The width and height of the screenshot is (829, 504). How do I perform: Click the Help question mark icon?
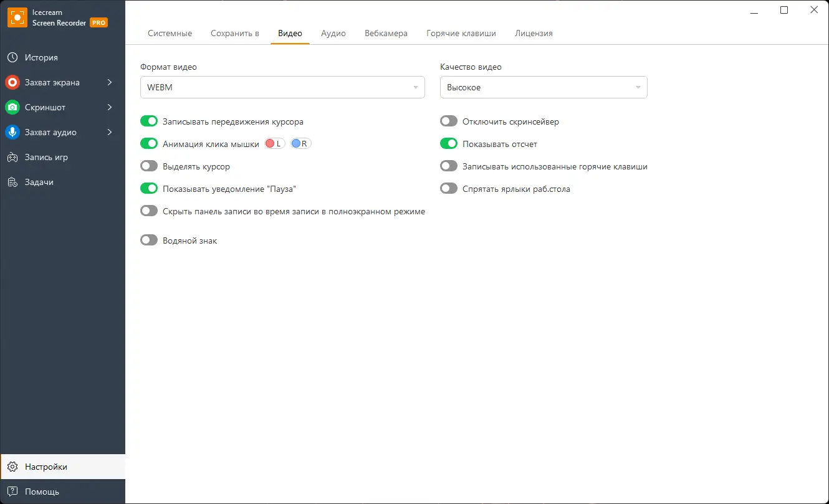12,492
